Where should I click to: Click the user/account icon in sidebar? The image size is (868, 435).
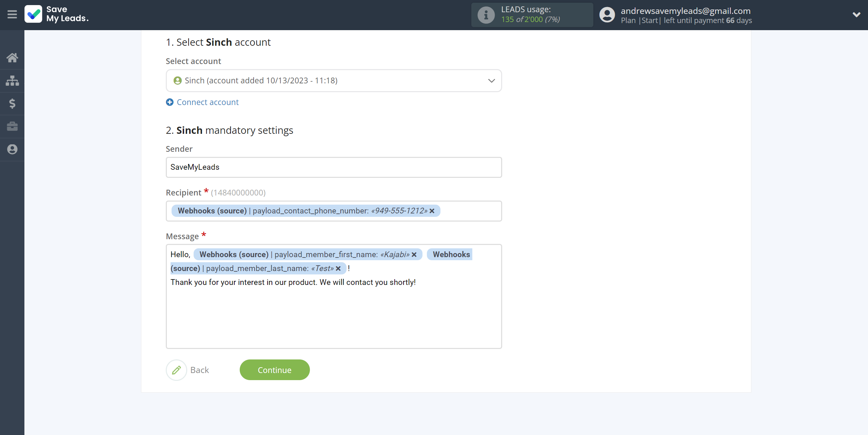pyautogui.click(x=12, y=149)
